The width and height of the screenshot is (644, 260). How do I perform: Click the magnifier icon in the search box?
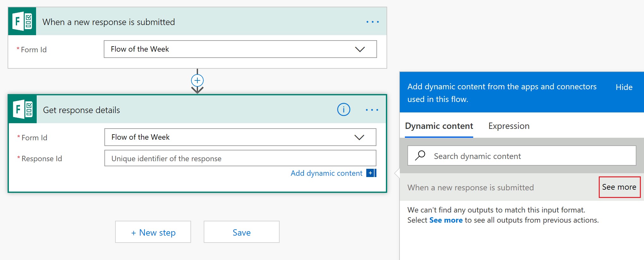[420, 155]
